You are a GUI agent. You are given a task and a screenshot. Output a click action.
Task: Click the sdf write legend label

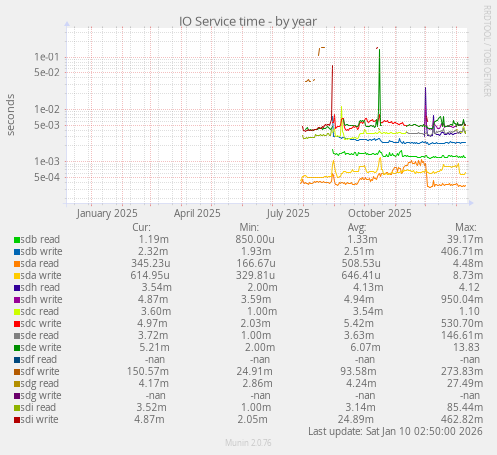[x=40, y=371]
